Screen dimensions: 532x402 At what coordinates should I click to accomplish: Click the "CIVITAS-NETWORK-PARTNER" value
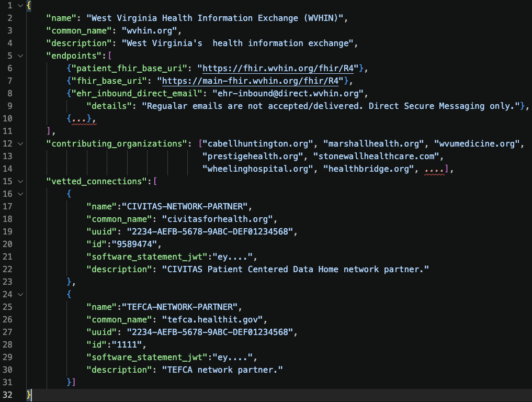click(x=185, y=206)
